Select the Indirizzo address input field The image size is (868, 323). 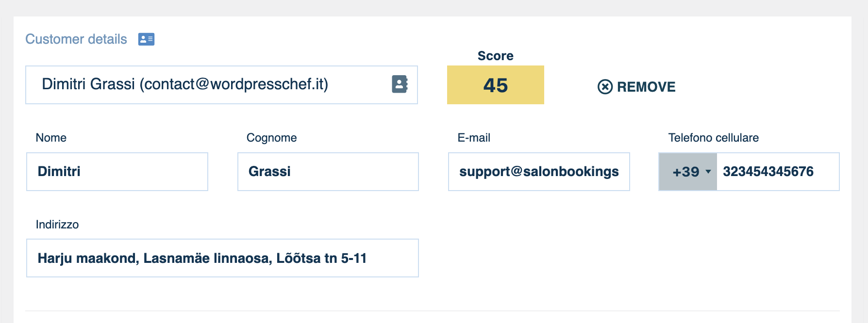coord(222,258)
